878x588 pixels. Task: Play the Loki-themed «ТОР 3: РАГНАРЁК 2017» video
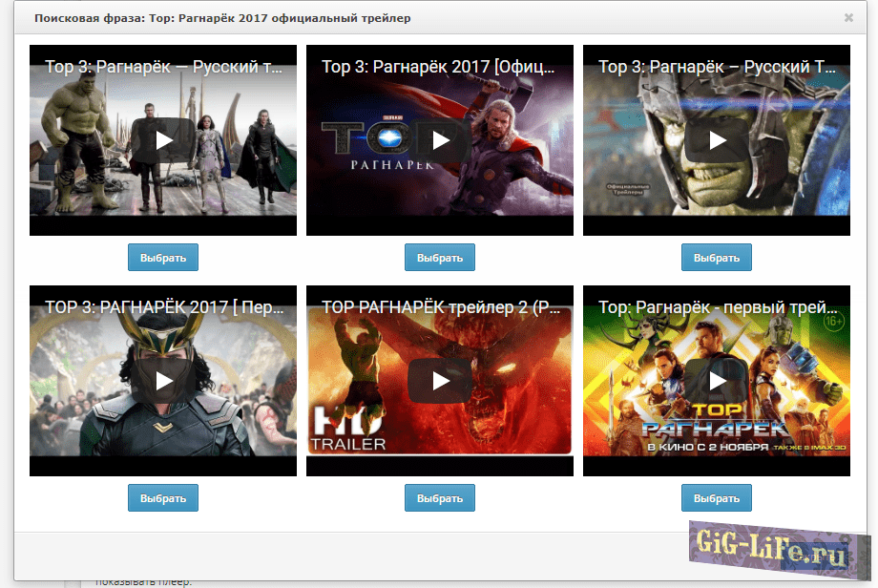(162, 380)
